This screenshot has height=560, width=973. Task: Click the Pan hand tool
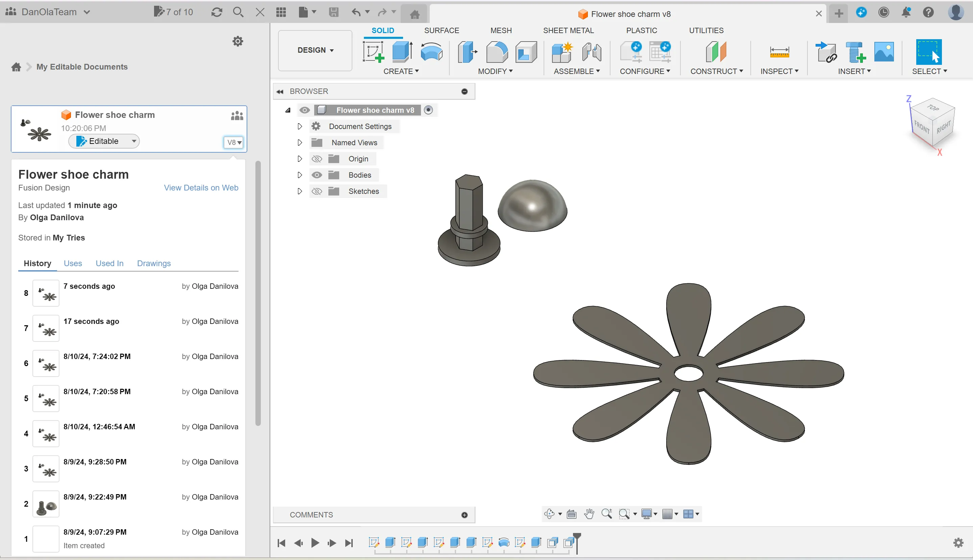pos(589,513)
